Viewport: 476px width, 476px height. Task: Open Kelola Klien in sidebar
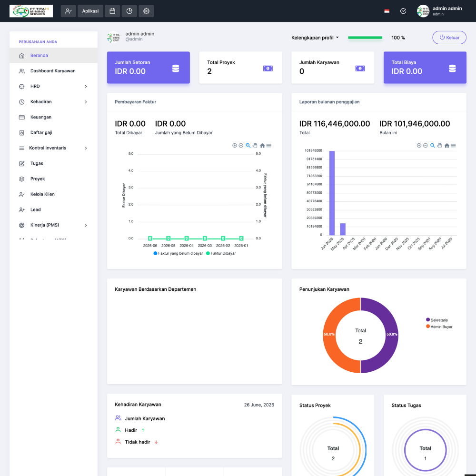tap(53, 194)
